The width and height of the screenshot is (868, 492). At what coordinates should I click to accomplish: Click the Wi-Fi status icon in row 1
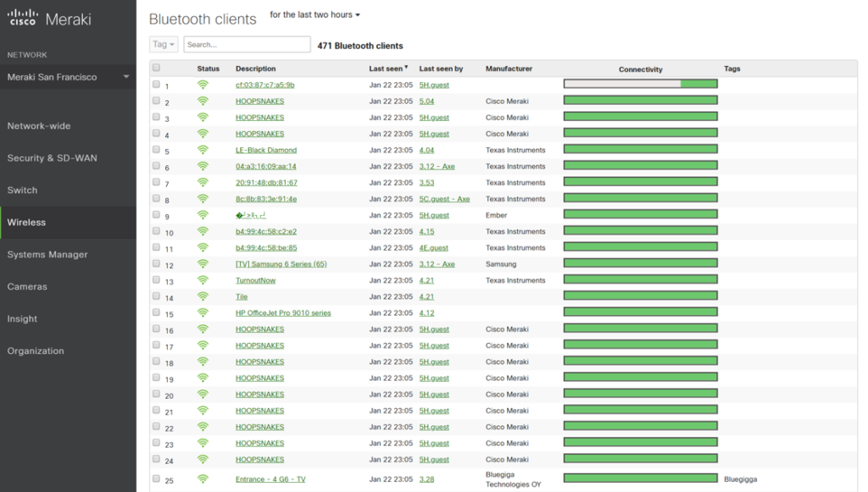click(203, 85)
